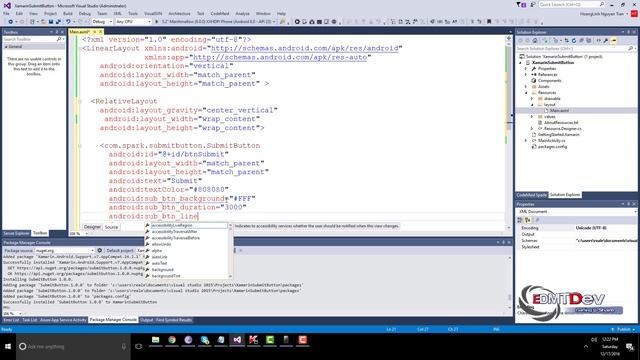
Task: Click the Solution Explorer Refresh icon
Action: click(574, 40)
